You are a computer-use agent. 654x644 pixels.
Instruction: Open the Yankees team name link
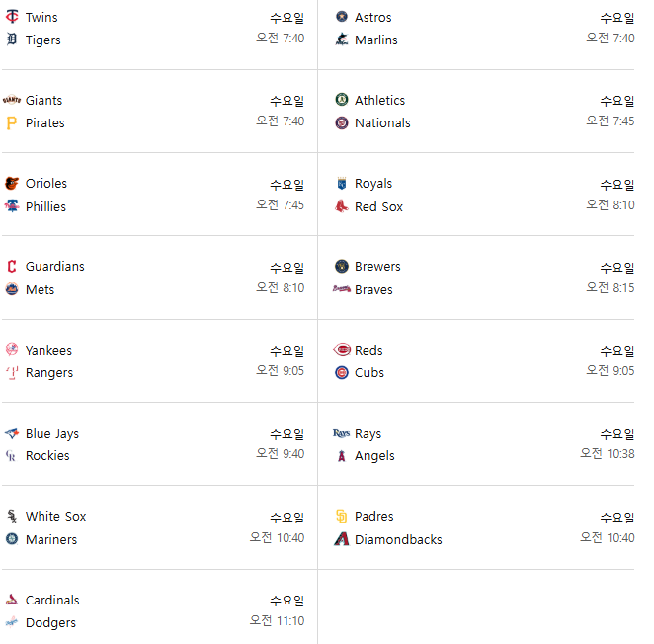(x=48, y=350)
